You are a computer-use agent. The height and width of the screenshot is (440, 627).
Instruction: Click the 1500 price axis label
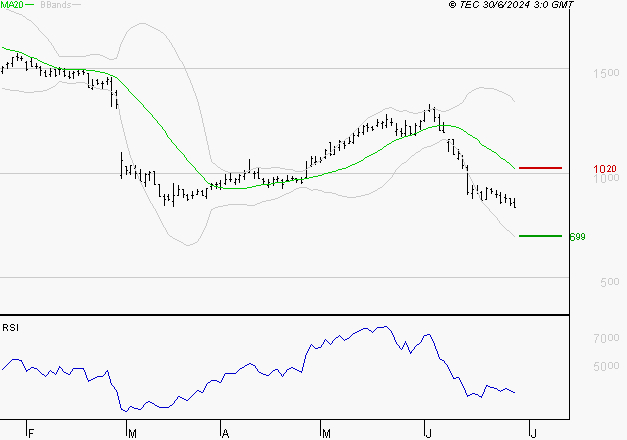click(606, 73)
